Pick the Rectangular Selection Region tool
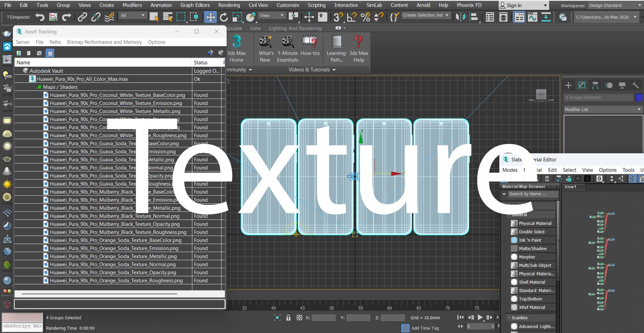The width and height of the screenshot is (644, 333). [181, 17]
